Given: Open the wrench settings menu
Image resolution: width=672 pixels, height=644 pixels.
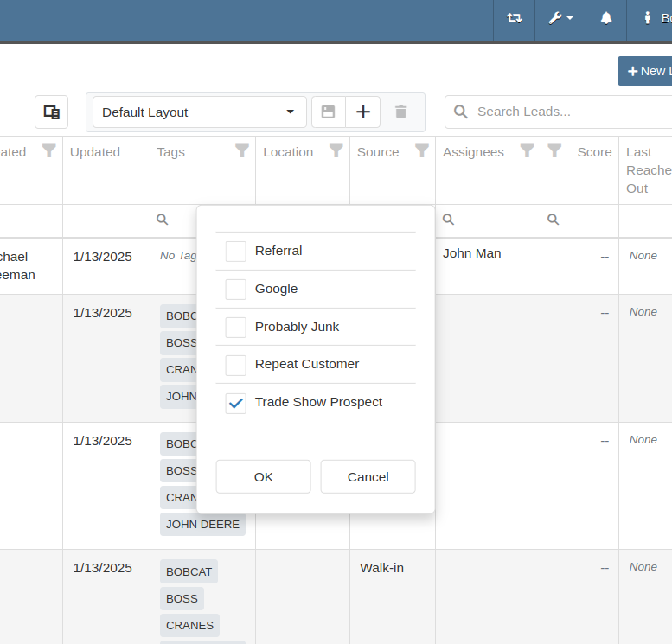Looking at the screenshot, I should [x=560, y=18].
